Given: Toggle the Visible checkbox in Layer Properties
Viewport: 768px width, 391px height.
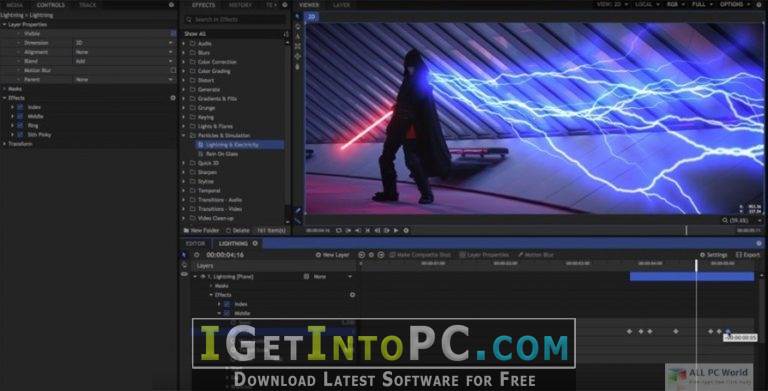Looking at the screenshot, I should pos(173,33).
